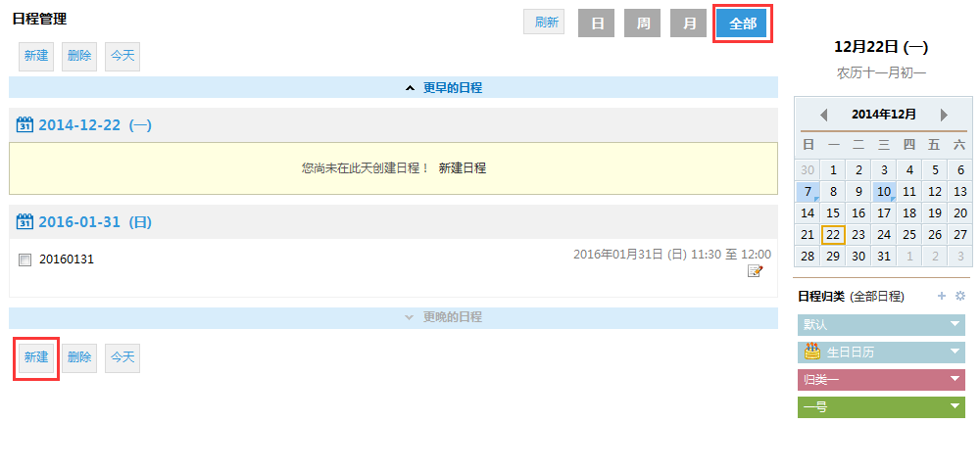Image resolution: width=980 pixels, height=471 pixels.
Task: Open schedule category settings gear
Action: (x=960, y=296)
